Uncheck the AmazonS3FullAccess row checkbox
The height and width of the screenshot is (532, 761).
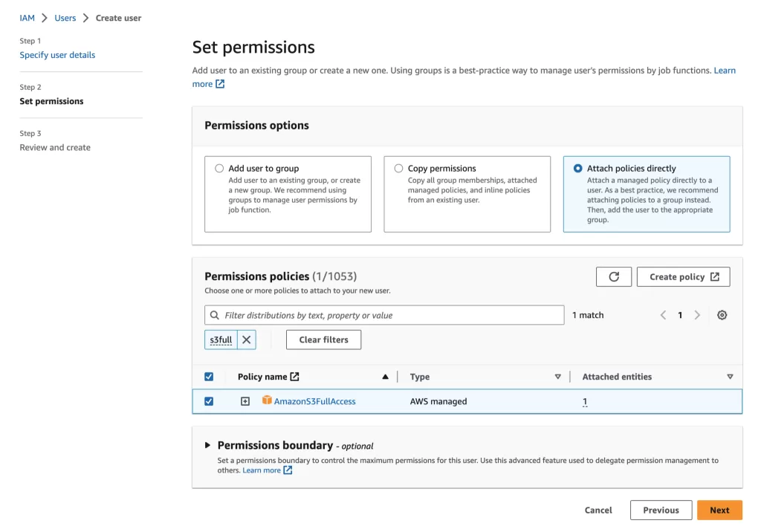[209, 400]
